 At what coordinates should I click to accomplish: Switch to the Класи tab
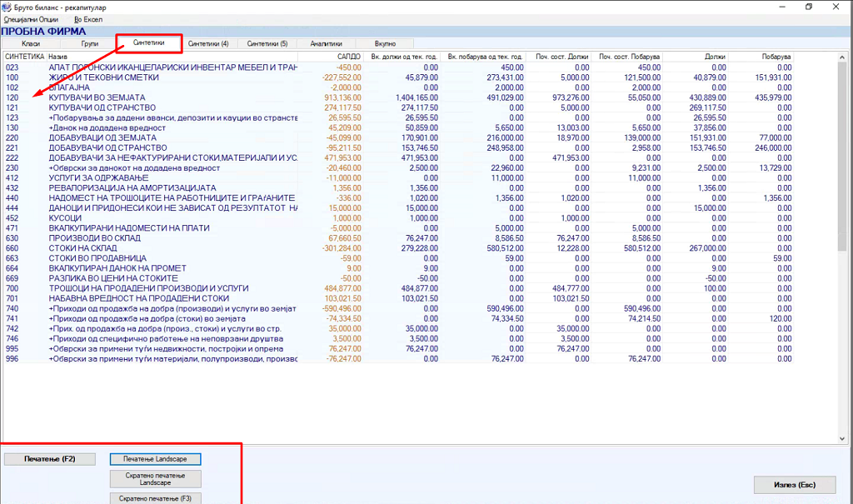pyautogui.click(x=31, y=43)
